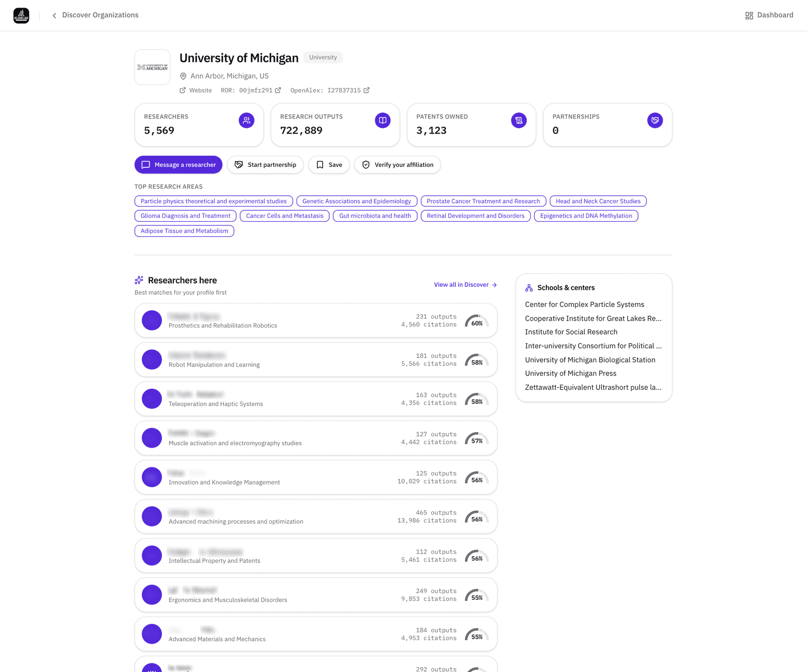Image resolution: width=807 pixels, height=672 pixels.
Task: Open Center for Complex Particle Systems
Action: 585,304
